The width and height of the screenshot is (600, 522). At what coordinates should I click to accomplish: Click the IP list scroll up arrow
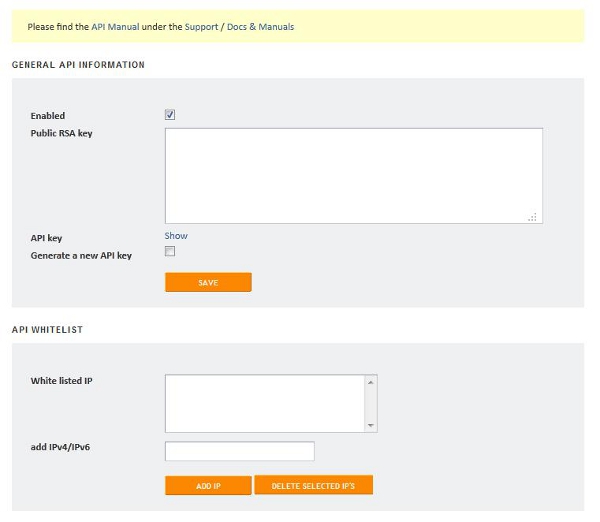tap(371, 382)
